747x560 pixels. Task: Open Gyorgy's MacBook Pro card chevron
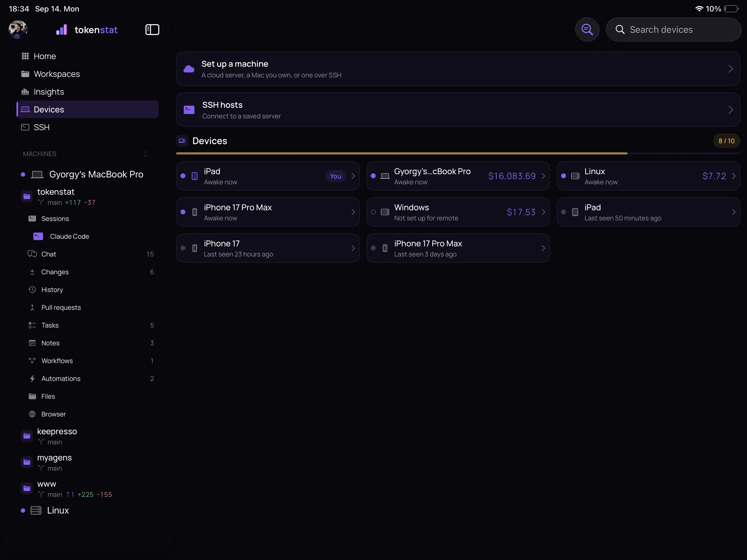point(543,176)
